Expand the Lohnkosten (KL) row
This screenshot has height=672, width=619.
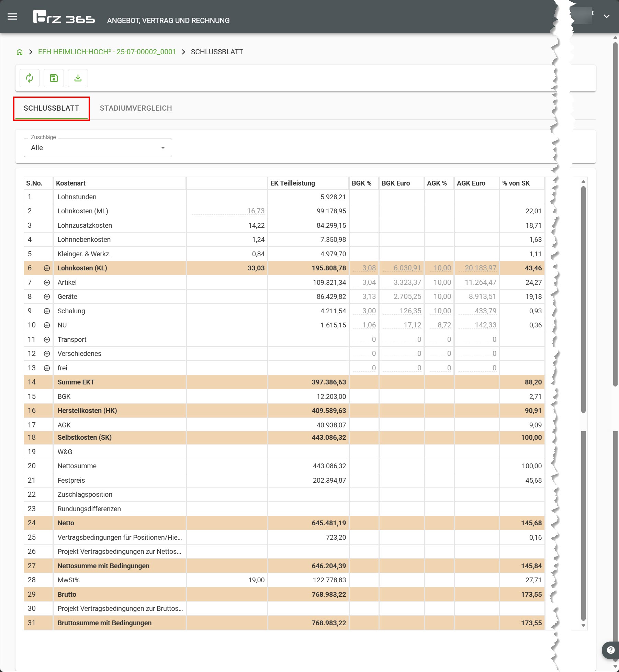click(47, 268)
